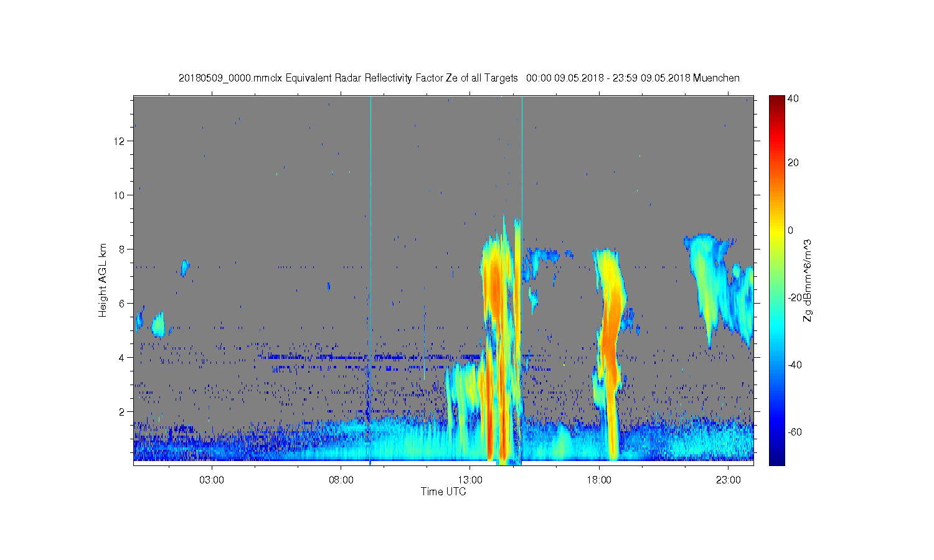
Task: Click the height tick label 12
Action: coord(120,141)
